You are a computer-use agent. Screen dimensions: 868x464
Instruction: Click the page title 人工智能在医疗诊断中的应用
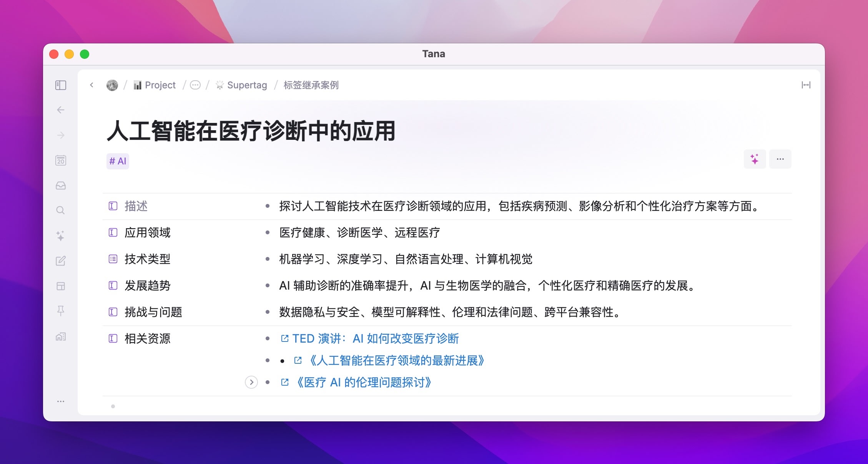click(251, 131)
